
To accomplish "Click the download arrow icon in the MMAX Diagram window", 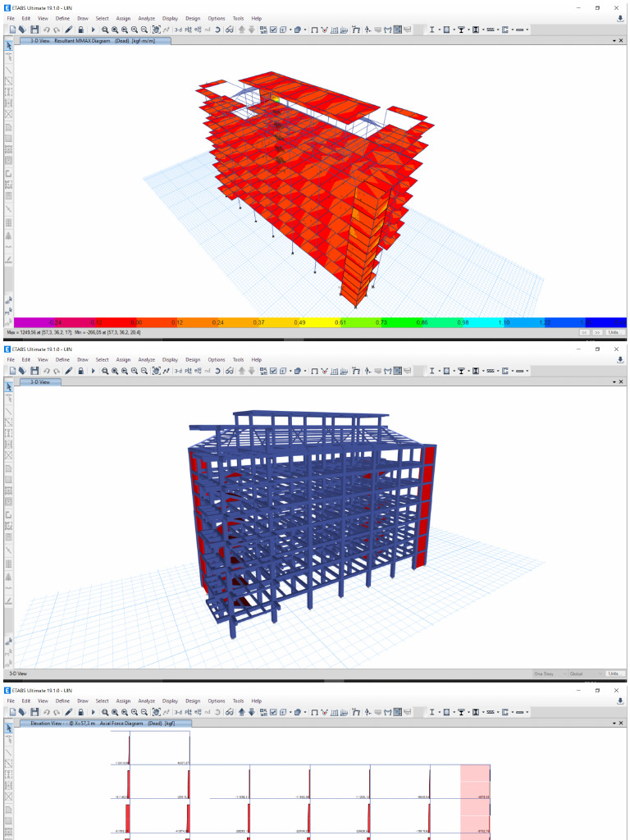I will (621, 18).
